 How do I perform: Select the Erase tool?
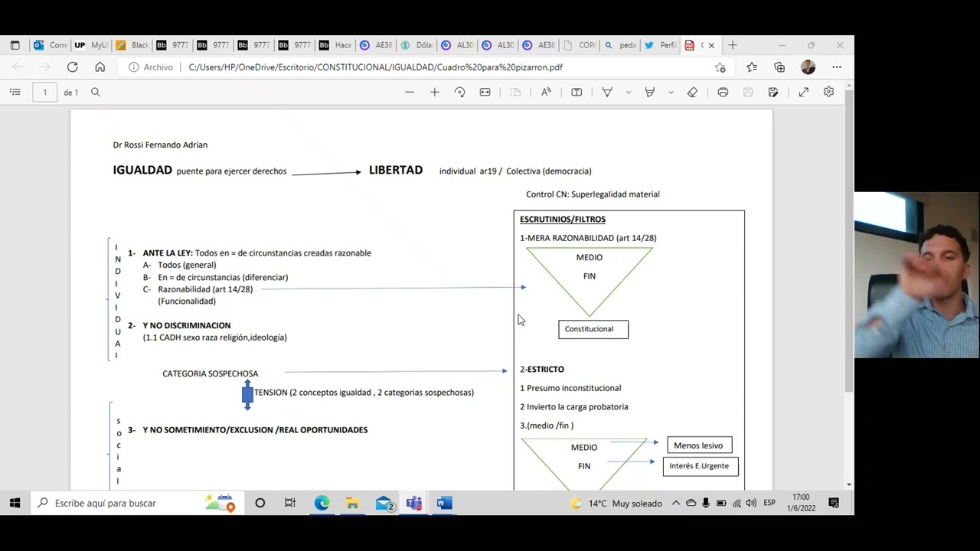[692, 92]
